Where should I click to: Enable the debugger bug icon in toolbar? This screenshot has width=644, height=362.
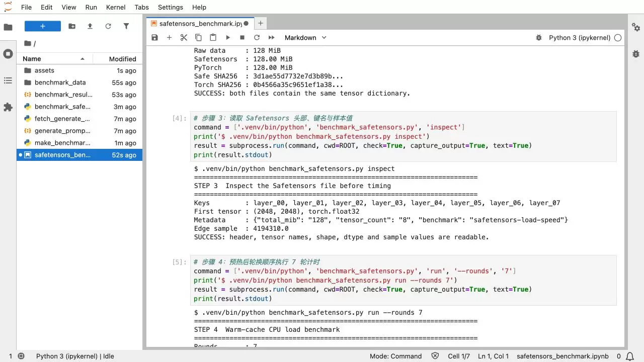(x=539, y=38)
